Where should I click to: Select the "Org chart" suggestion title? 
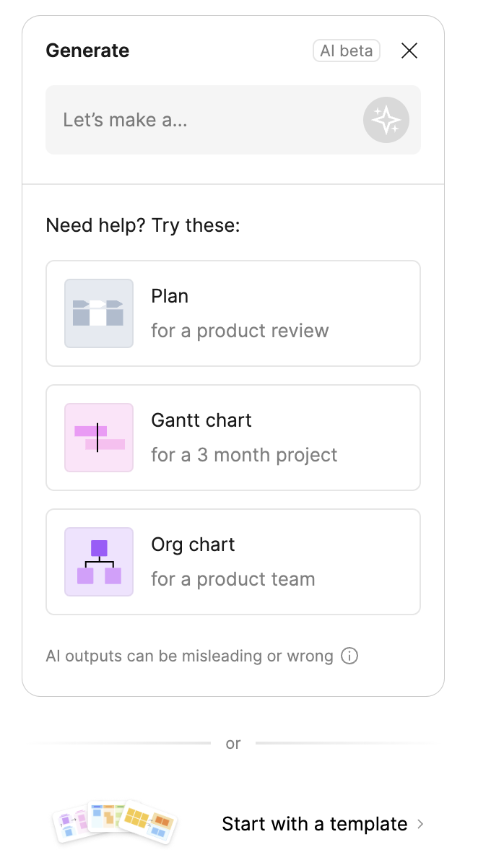pos(194,544)
